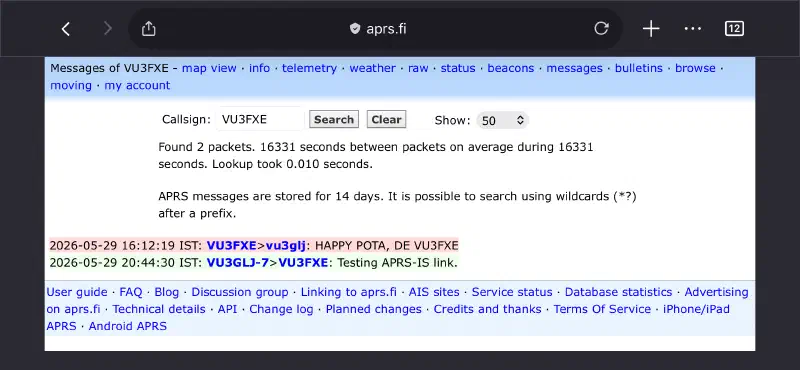The height and width of the screenshot is (370, 800).
Task: Open Planned changes link
Action: click(x=373, y=309)
